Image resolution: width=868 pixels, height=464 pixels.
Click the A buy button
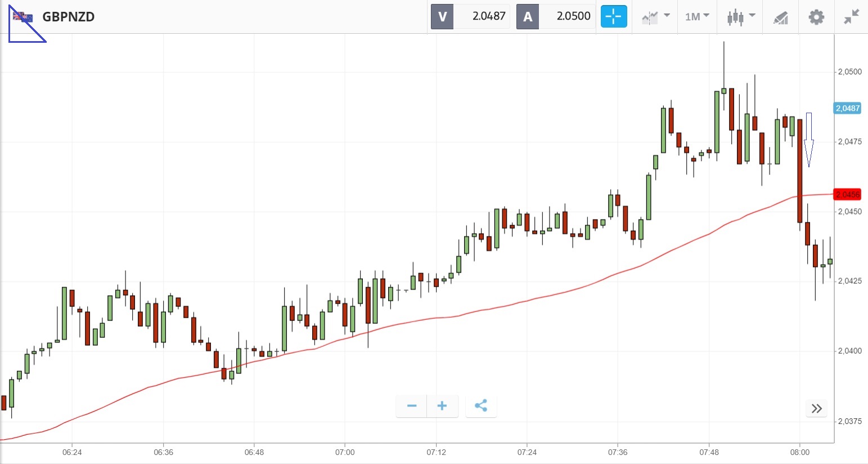click(528, 16)
